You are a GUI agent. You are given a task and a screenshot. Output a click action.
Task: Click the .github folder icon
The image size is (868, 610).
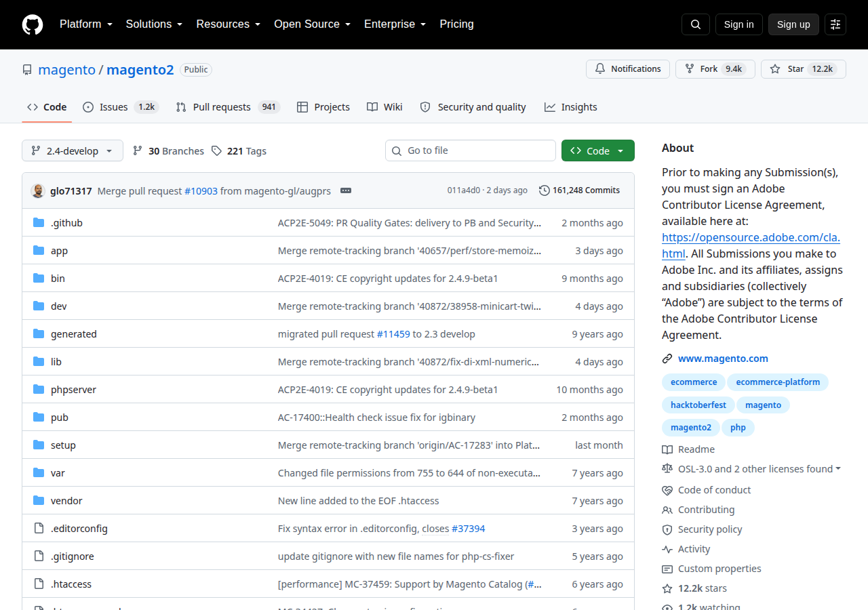tap(39, 222)
